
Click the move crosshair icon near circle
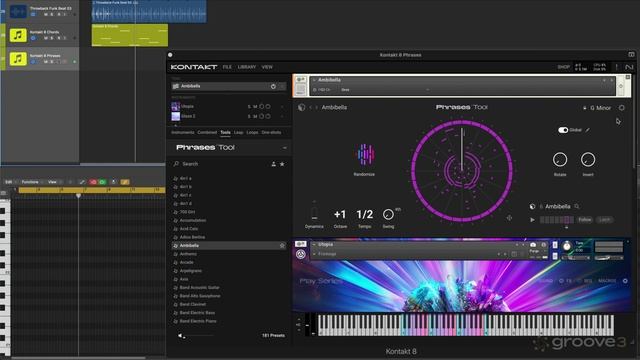509,218
